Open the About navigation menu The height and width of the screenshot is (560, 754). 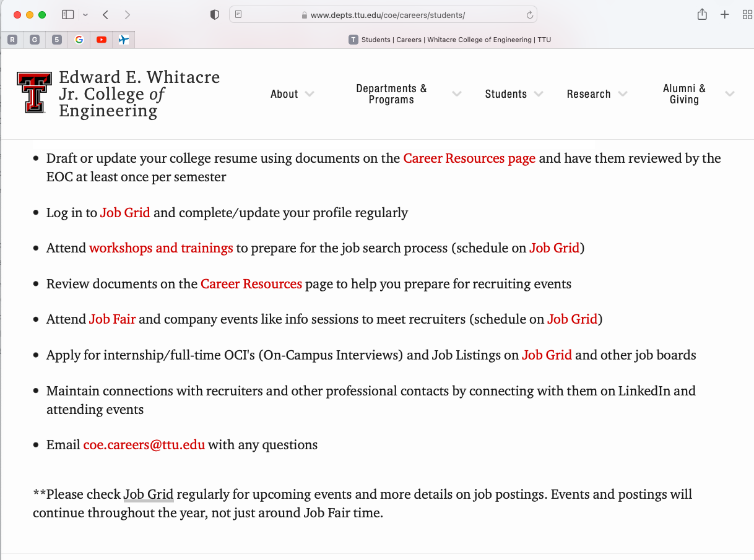pos(284,94)
